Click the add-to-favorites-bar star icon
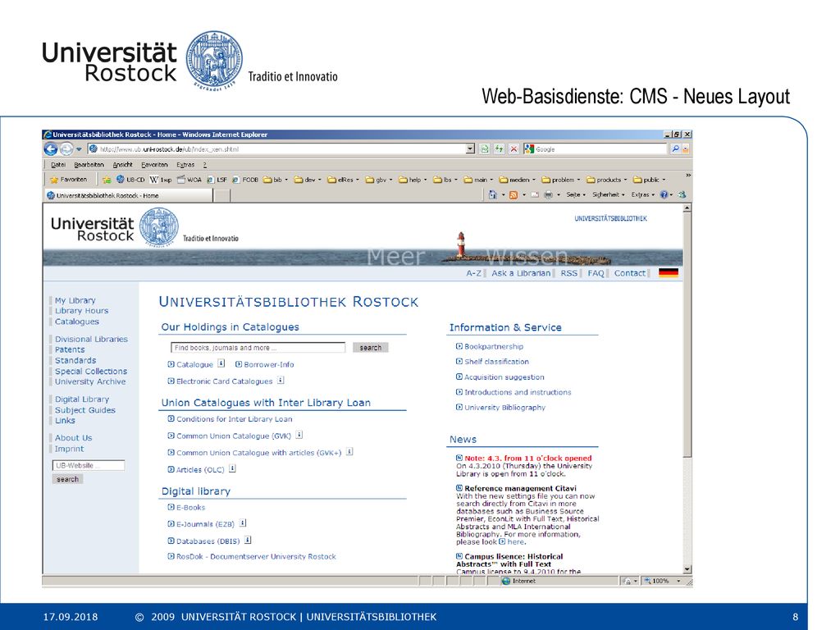Screen dimensions: 840x630 (106, 180)
